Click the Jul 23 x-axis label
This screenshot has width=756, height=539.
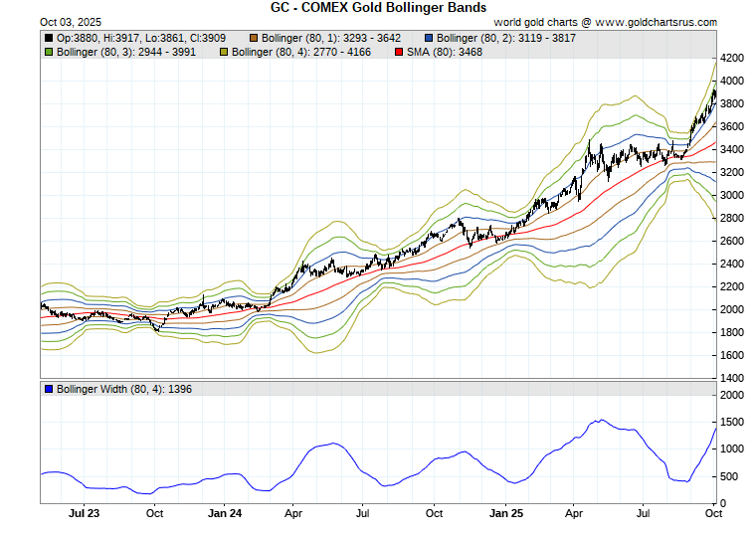click(x=85, y=514)
